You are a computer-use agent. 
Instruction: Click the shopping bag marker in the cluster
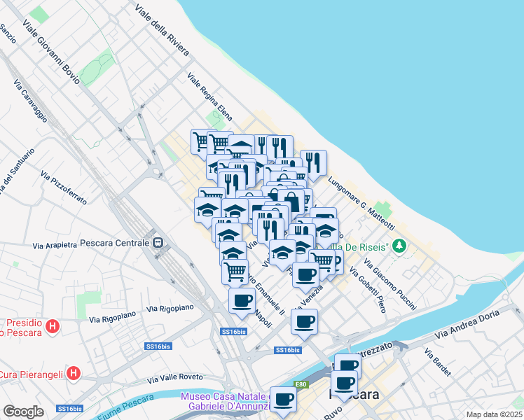(x=291, y=203)
